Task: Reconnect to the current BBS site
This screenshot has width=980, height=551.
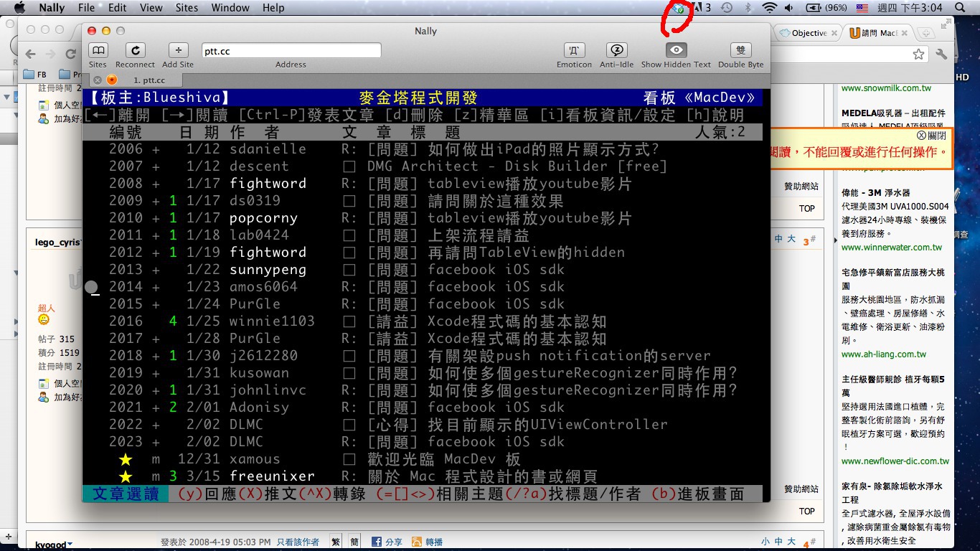Action: tap(135, 50)
